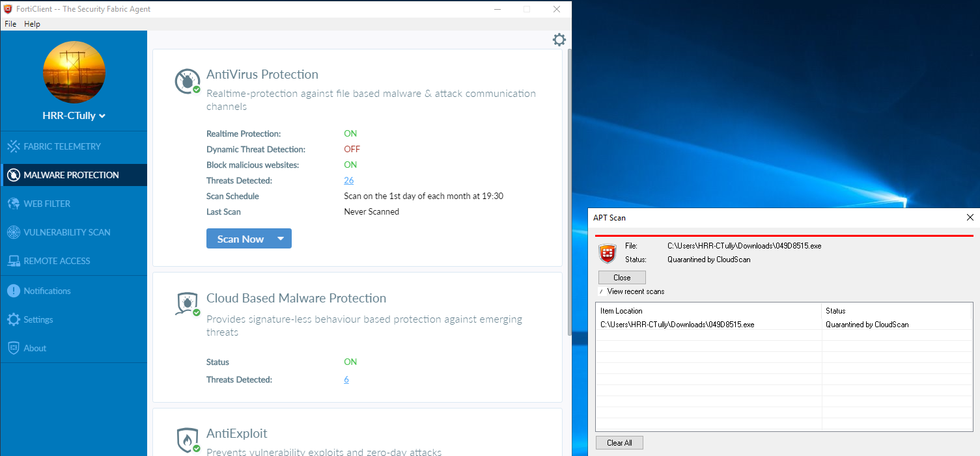Open the File menu

pos(10,23)
